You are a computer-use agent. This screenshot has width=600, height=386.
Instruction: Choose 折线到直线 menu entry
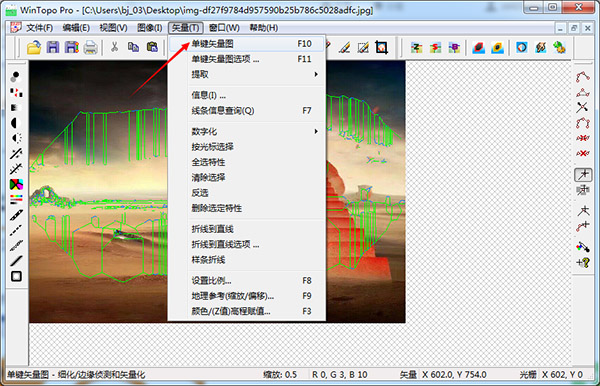pos(247,229)
